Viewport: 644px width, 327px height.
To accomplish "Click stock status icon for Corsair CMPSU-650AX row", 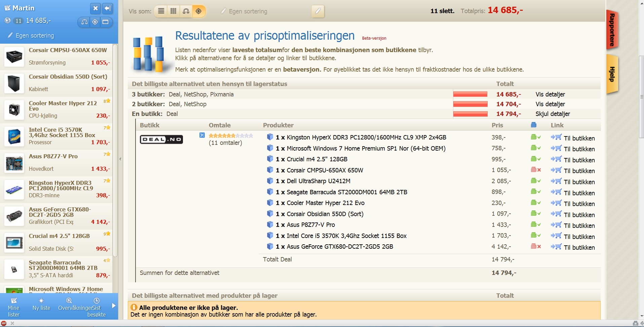I will (x=536, y=170).
